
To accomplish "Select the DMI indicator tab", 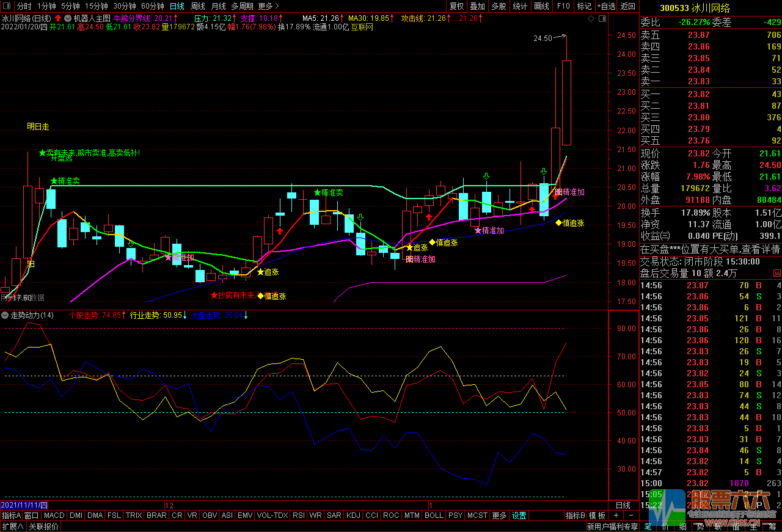I will pyautogui.click(x=76, y=516).
